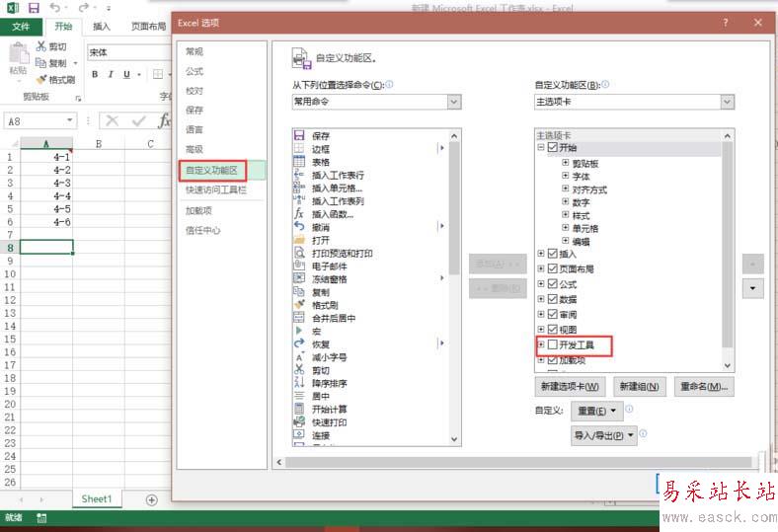Select the Table command icon
Image resolution: width=778 pixels, height=532 pixels.
tap(299, 162)
